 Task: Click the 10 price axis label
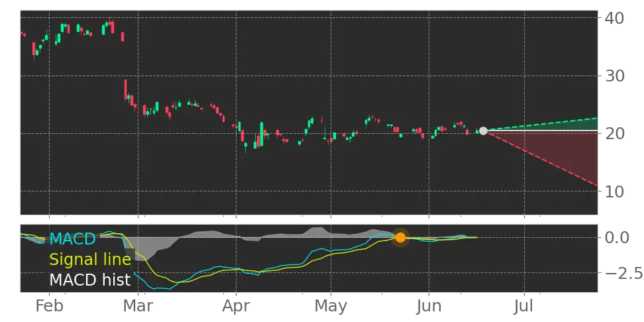point(615,191)
